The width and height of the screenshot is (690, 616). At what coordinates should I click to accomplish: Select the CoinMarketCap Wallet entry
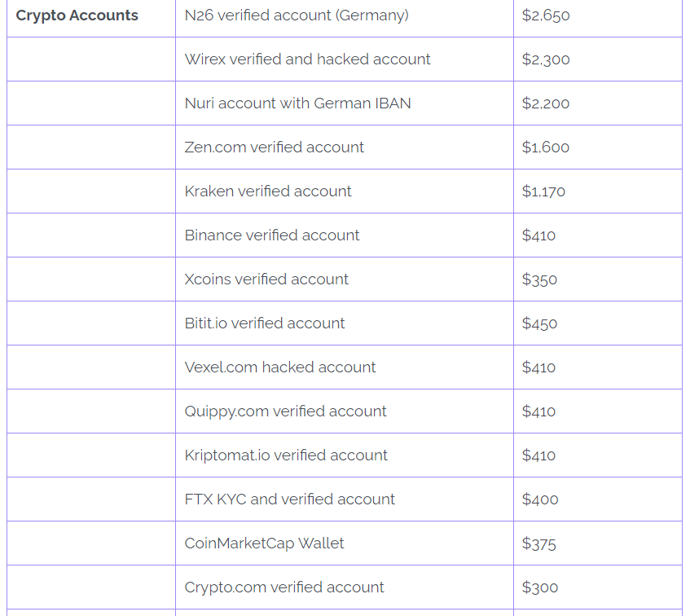coord(264,543)
